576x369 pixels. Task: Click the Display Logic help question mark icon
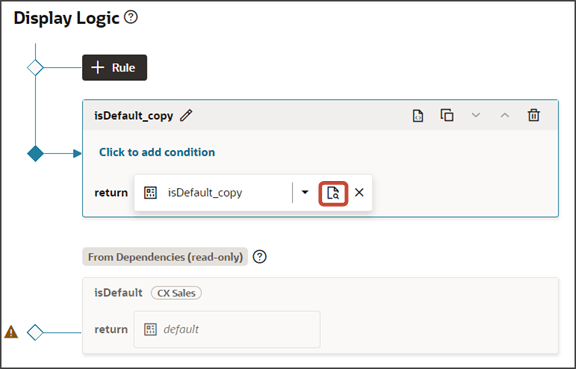point(131,17)
